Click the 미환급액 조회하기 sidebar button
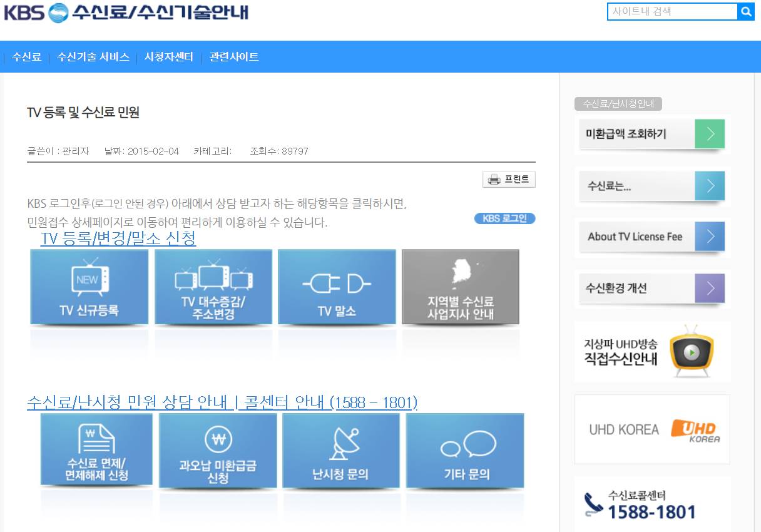The image size is (761, 532). (651, 134)
